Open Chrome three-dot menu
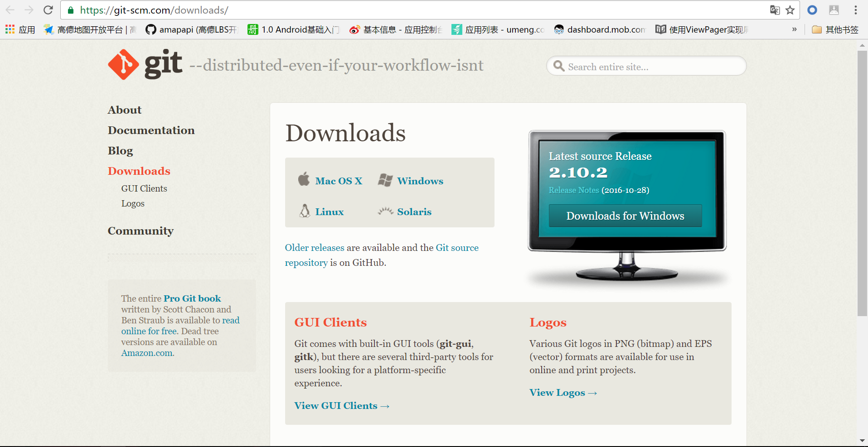868x447 pixels. coord(856,10)
